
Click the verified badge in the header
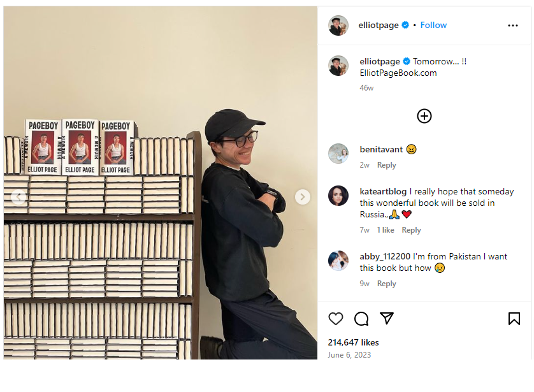pos(405,25)
